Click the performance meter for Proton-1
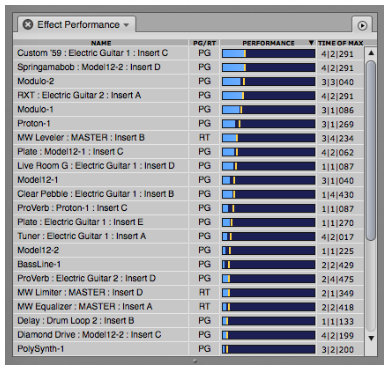 click(268, 124)
